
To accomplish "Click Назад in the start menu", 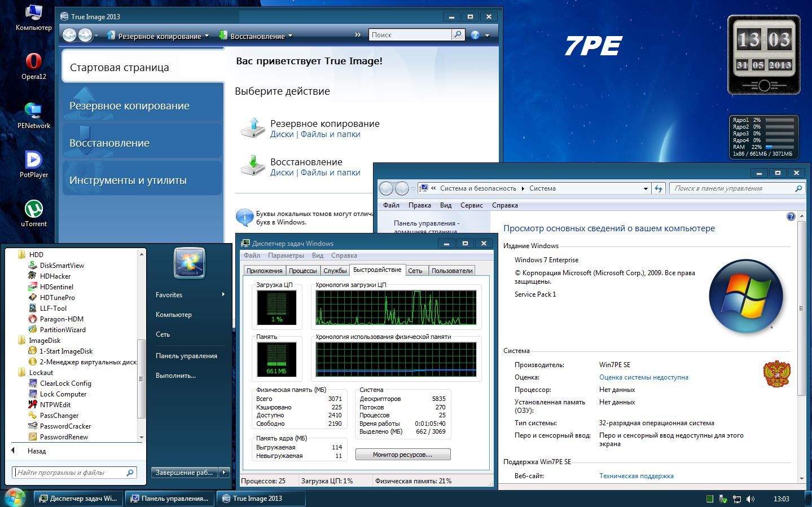I will (37, 451).
